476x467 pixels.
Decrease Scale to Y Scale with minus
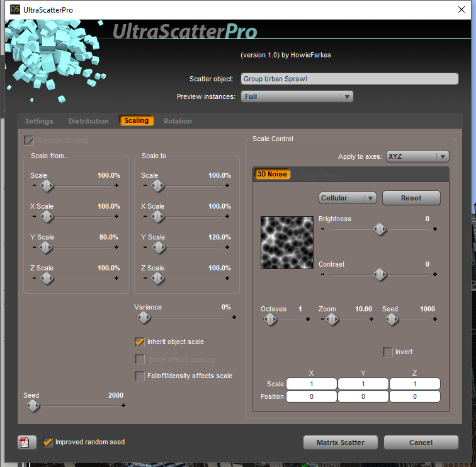(x=145, y=247)
